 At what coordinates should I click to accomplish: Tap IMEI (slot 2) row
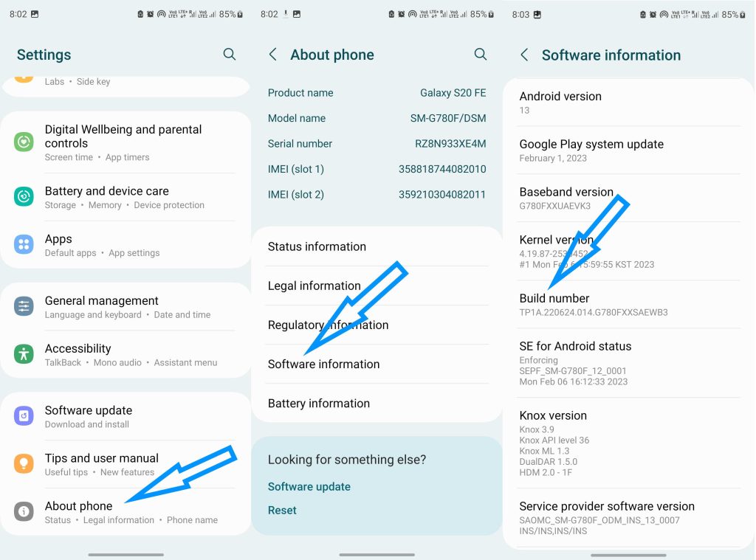point(377,195)
